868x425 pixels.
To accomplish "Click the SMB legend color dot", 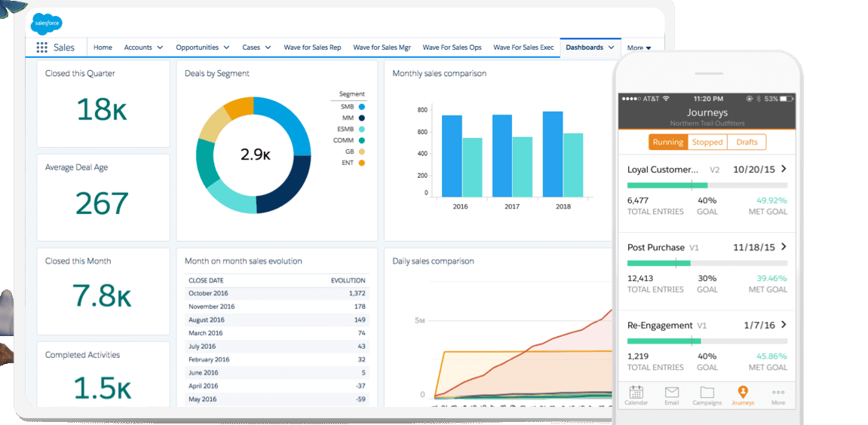I will [362, 107].
